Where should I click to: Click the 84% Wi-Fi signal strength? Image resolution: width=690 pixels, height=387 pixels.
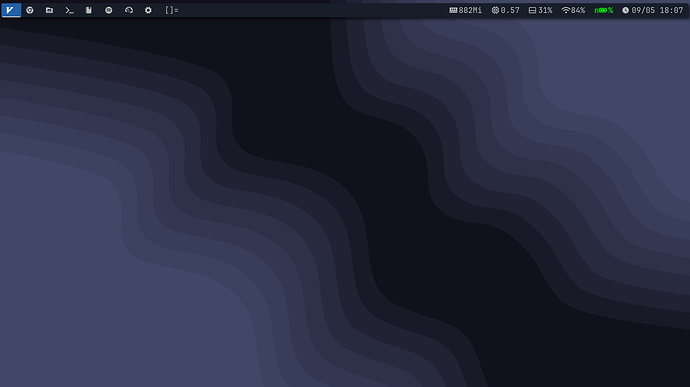point(578,10)
